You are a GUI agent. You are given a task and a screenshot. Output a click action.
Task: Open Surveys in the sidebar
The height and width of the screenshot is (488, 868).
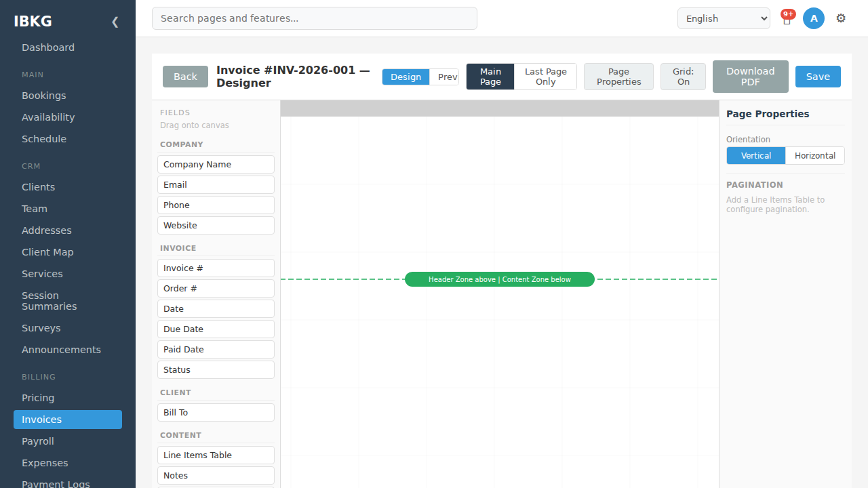[68, 328]
